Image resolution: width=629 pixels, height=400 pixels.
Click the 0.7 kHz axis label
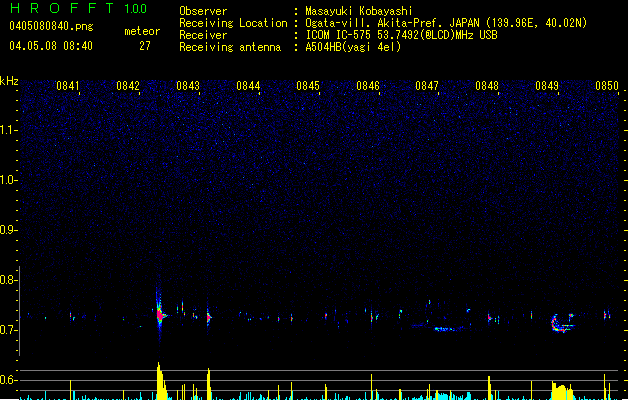point(8,330)
